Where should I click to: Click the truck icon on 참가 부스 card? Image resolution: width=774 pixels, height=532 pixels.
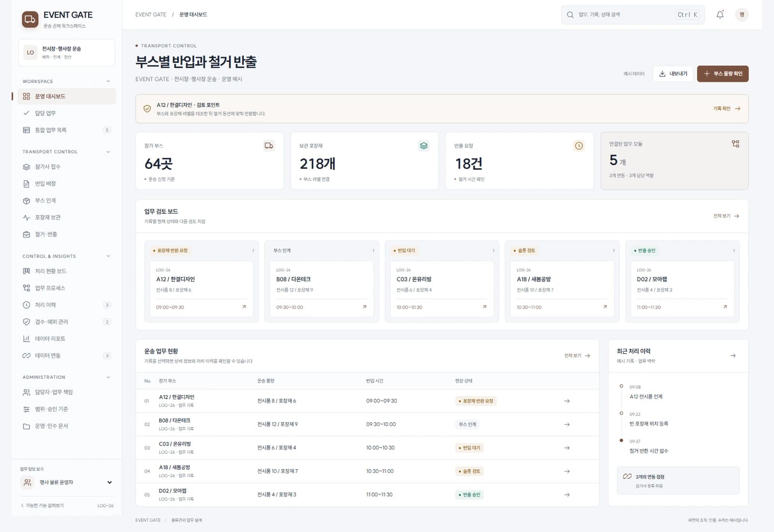269,146
